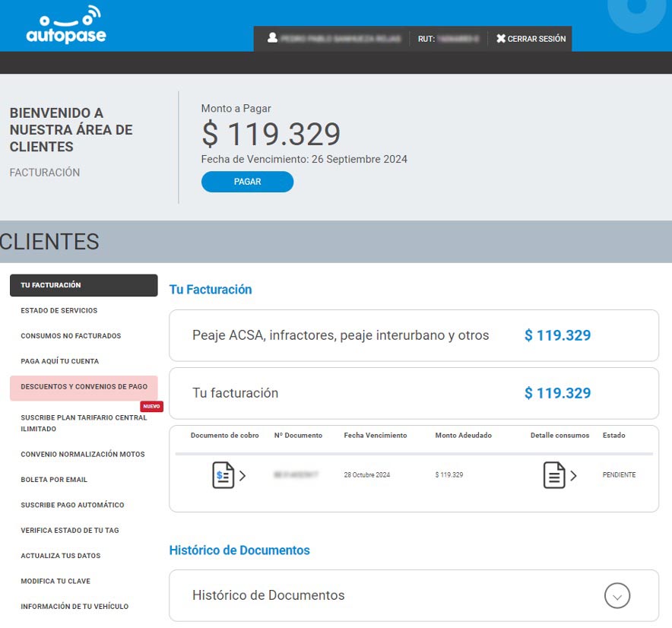Expand the Peaje ACSA billing row
The image size is (672, 628).
[414, 335]
